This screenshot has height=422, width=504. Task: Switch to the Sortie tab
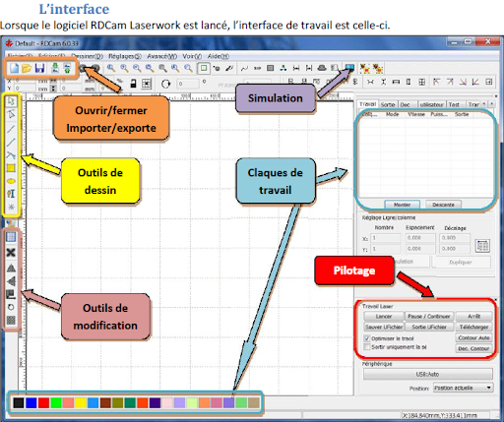pyautogui.click(x=388, y=104)
